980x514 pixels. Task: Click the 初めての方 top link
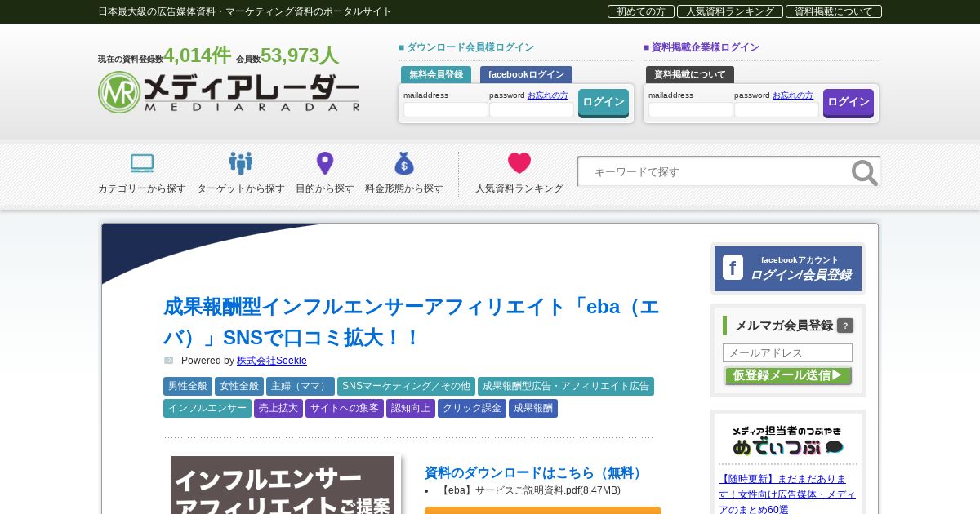641,11
